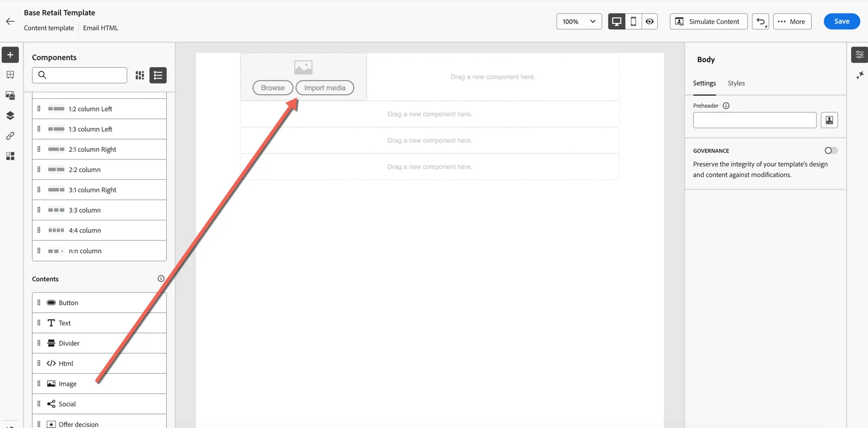Select the Social content component
Image resolution: width=868 pixels, height=428 pixels.
(x=99, y=404)
